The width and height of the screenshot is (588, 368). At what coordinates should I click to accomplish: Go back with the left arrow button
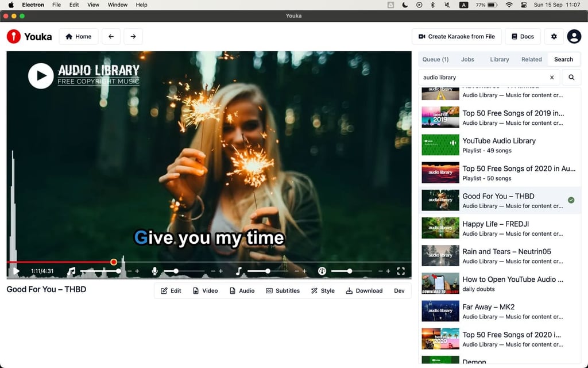[x=111, y=36]
